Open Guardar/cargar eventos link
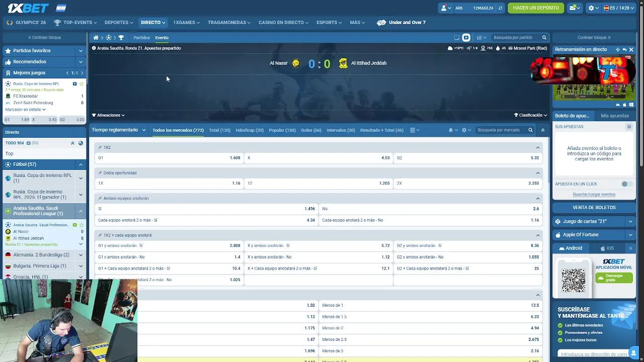Screen dimensions: 644x362 coord(594,195)
